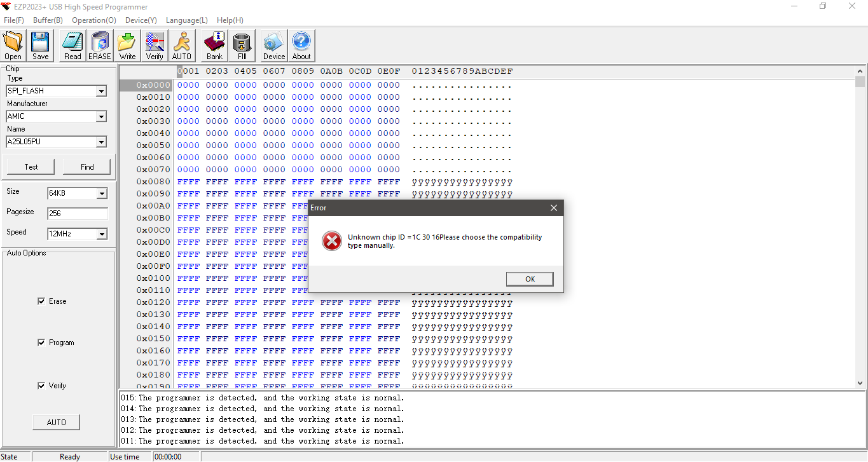The image size is (868, 462).
Task: Toggle the Erase auto option checkbox
Action: [41, 301]
